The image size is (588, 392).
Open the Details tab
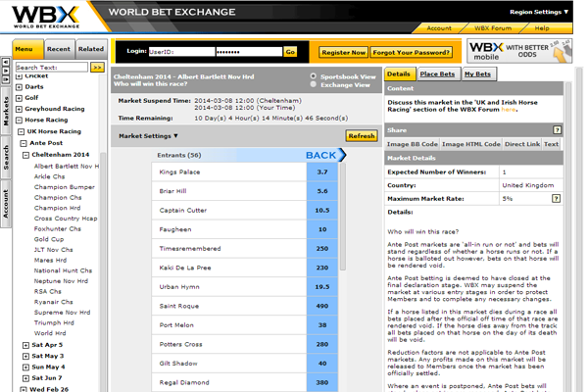(399, 73)
